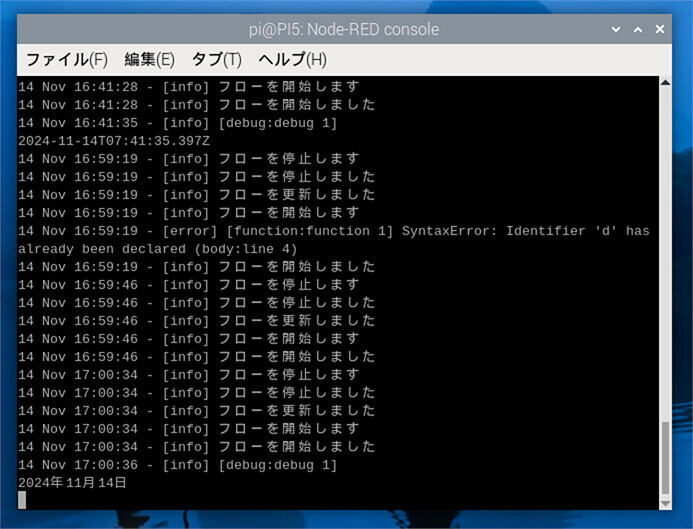The height and width of the screenshot is (529, 693).
Task: Click the 17:00:34 'フローを更新しました' line
Action: tap(197, 411)
